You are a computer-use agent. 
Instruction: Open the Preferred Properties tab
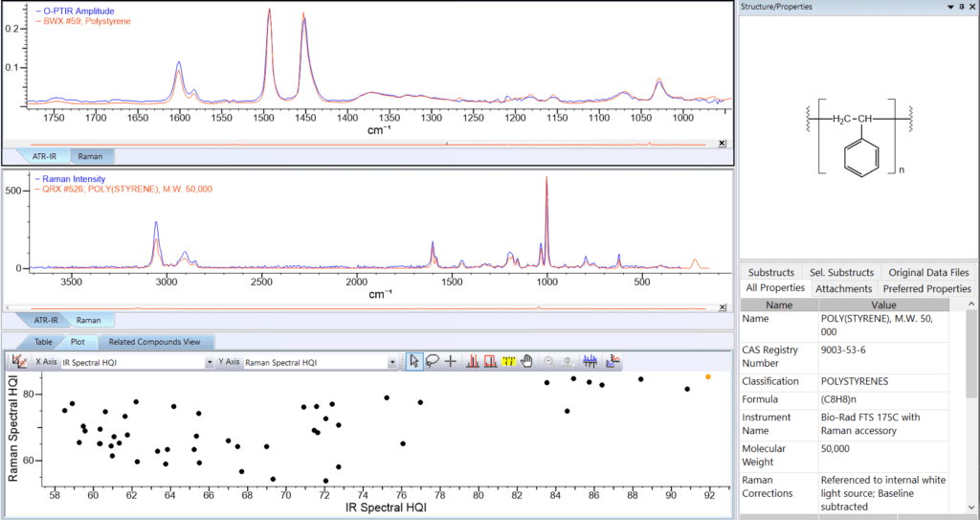(926, 288)
